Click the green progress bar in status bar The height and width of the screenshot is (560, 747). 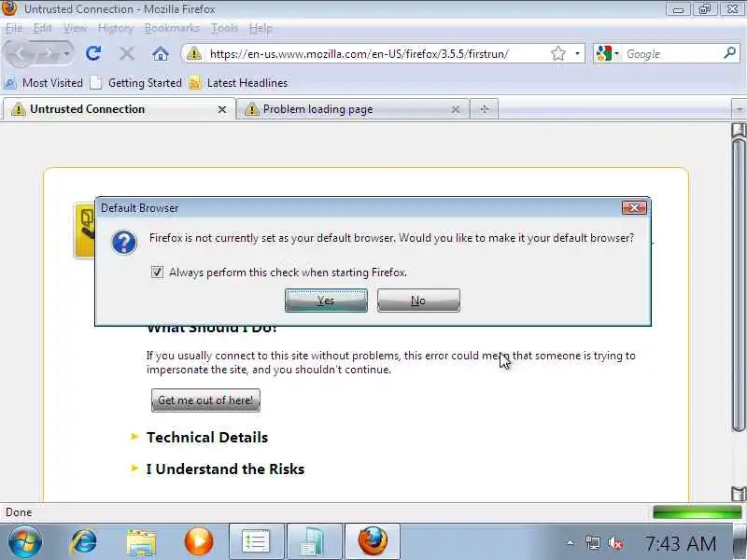[697, 512]
